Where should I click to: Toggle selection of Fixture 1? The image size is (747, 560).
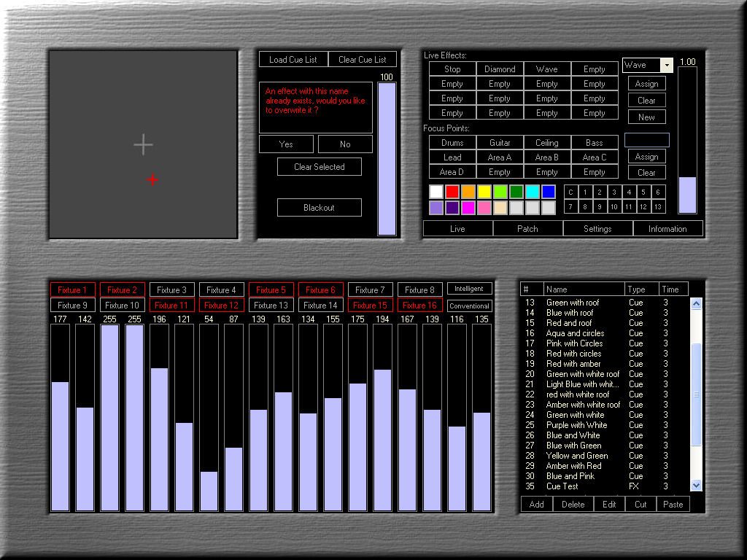coord(72,289)
